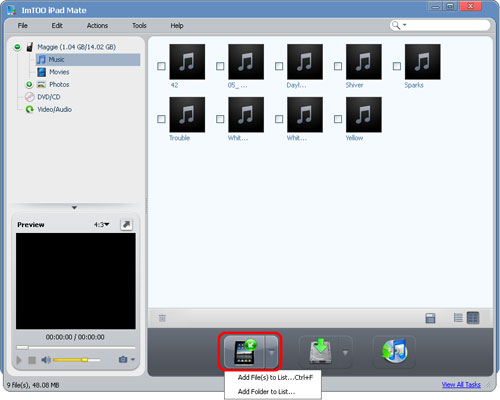Open the export-to-computer dropdown arrow

pyautogui.click(x=345, y=352)
